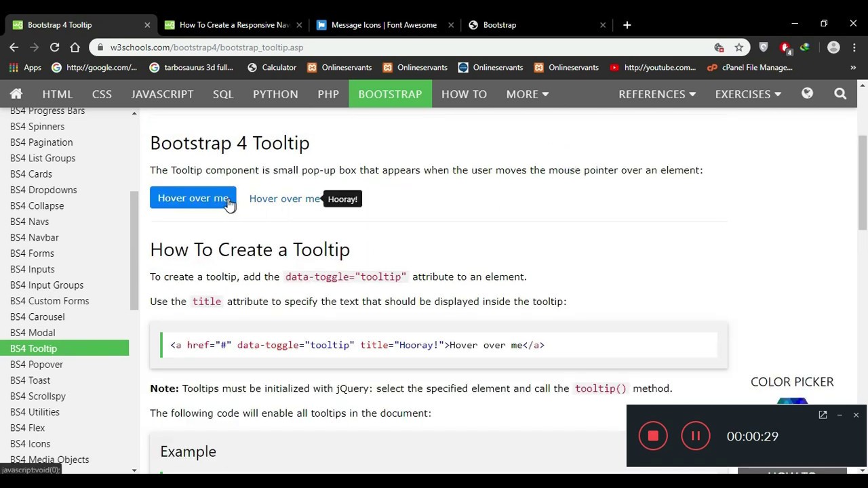Close the recorder widget
The image size is (868, 488).
pos(856,415)
